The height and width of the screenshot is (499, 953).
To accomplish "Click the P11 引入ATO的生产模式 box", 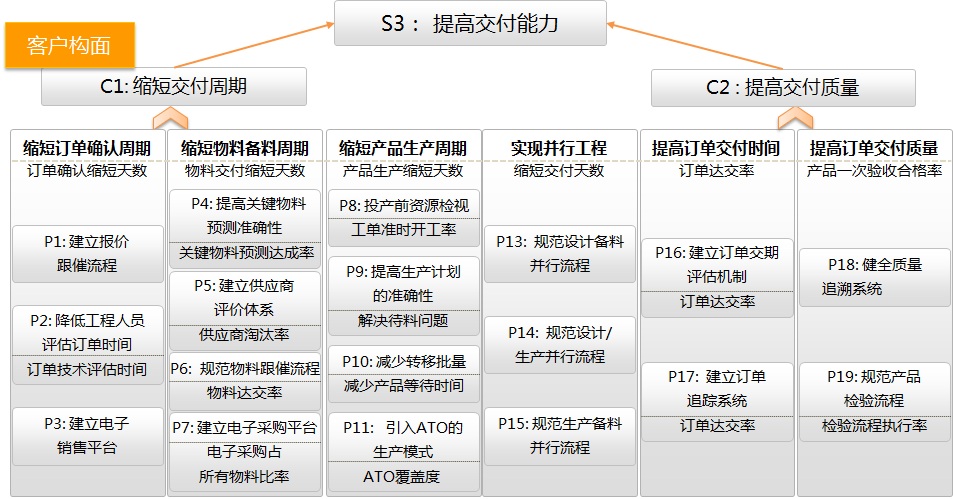I will (x=403, y=439).
